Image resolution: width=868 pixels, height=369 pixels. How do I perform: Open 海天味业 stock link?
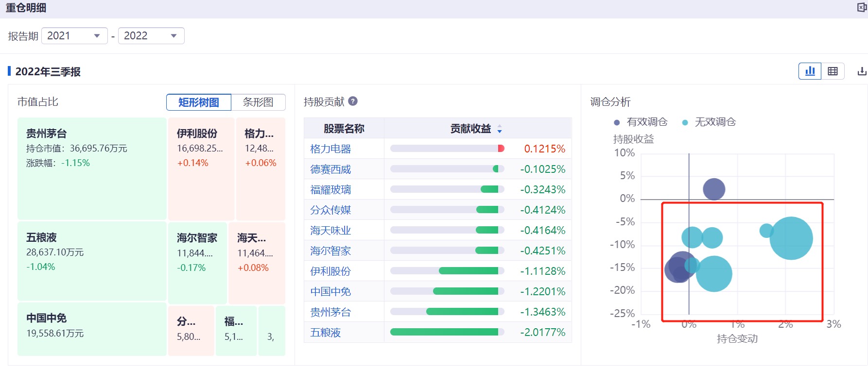[x=330, y=231]
